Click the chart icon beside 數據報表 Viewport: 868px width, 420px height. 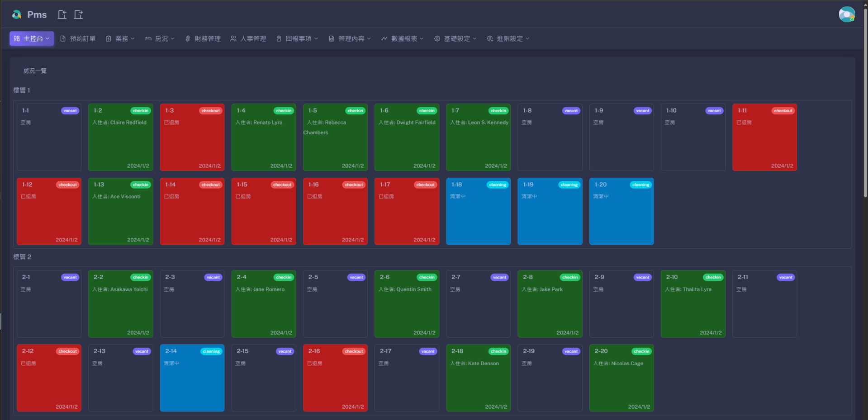(384, 39)
